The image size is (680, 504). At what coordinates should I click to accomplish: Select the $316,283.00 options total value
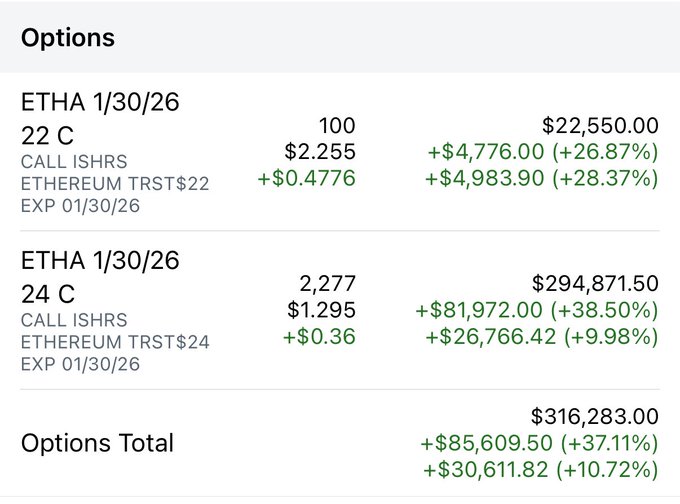(593, 417)
